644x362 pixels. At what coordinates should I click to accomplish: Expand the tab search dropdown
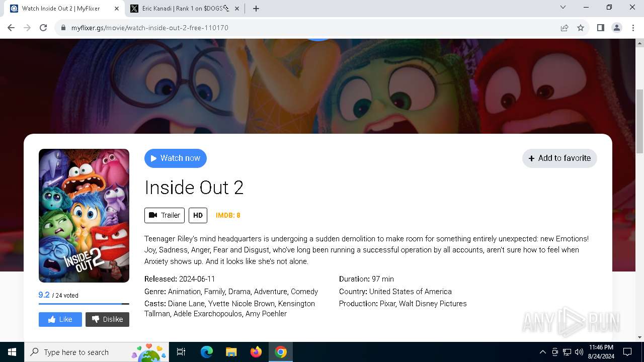pos(563,7)
